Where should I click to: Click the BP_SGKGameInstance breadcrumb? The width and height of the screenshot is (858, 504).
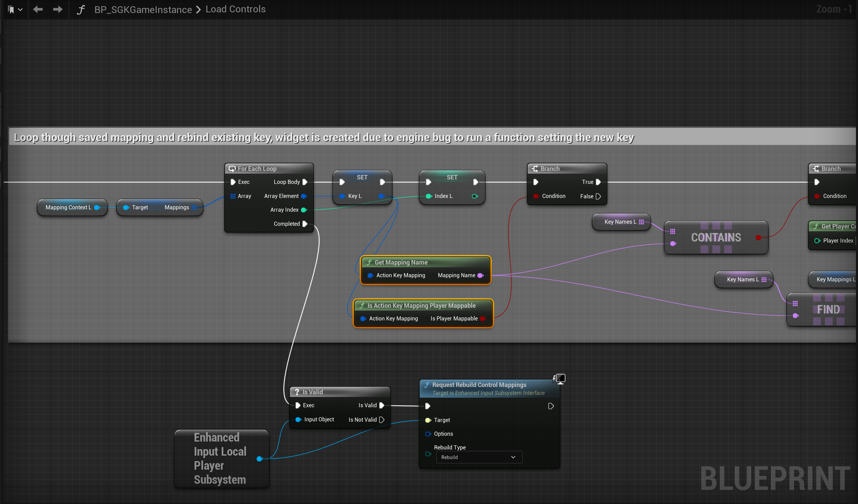143,10
